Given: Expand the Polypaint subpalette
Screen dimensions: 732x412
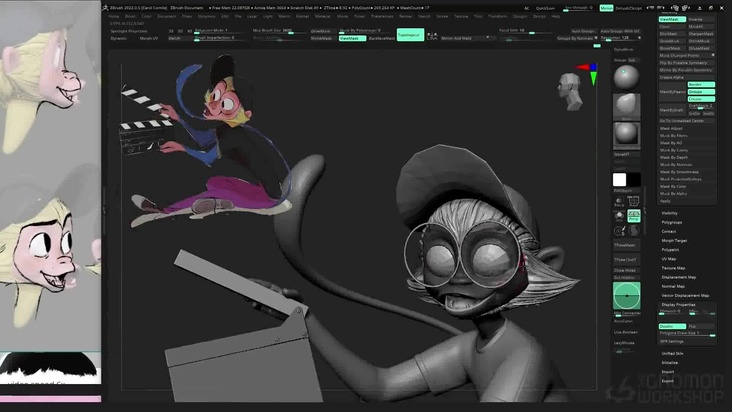Looking at the screenshot, I should coord(670,250).
